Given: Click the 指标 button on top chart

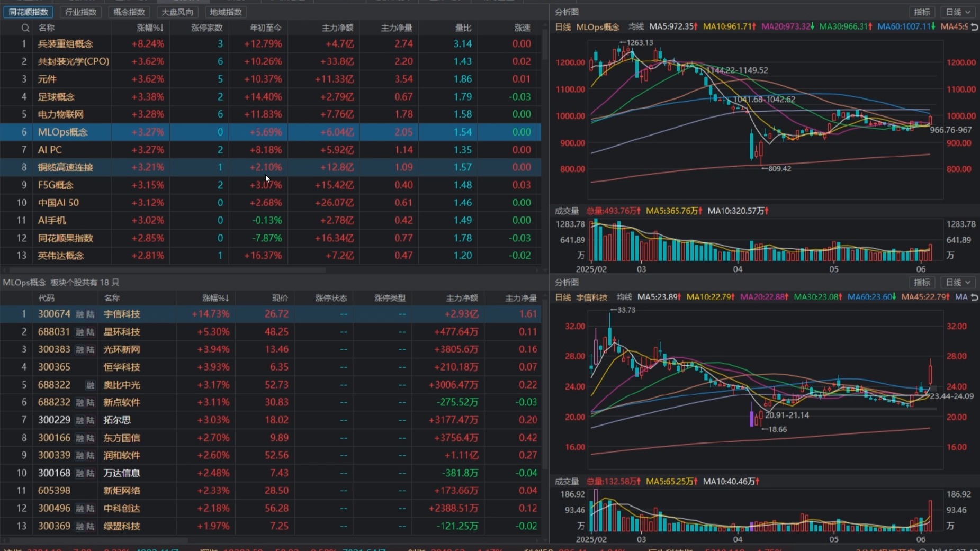Looking at the screenshot, I should point(922,12).
